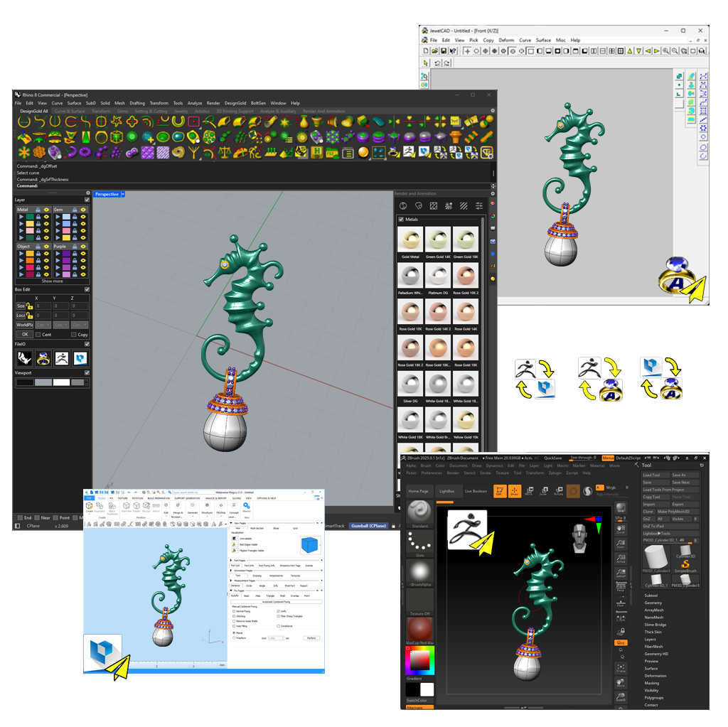Expand ZBrush Geometry subpalette
The height and width of the screenshot is (727, 728).
pos(653,603)
